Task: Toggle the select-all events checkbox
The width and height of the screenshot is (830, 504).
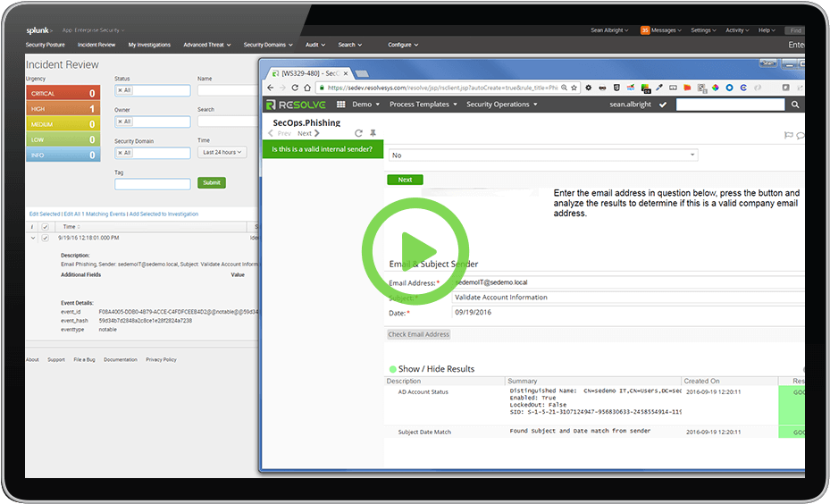Action: 45,227
